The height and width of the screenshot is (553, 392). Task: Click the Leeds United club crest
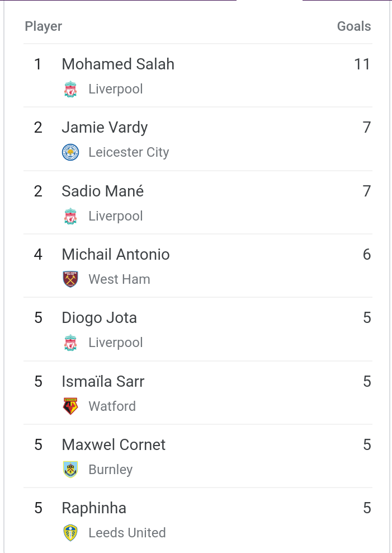point(70,533)
